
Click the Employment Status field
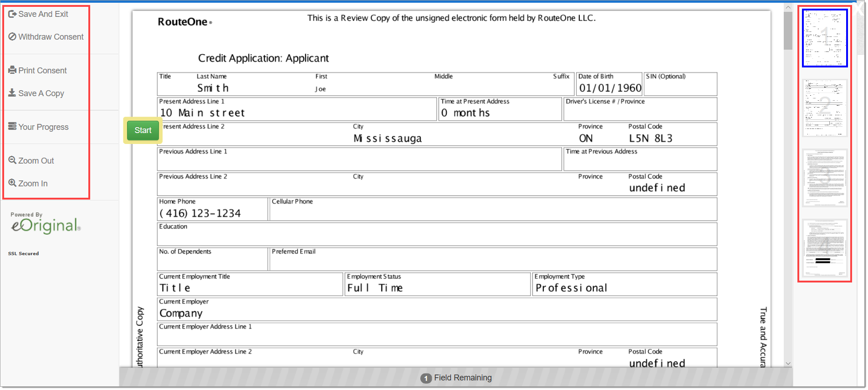[438, 284]
